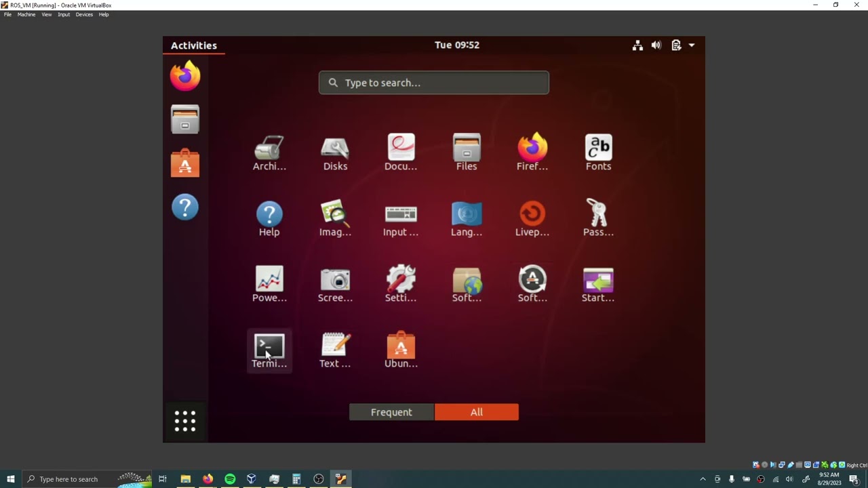
Task: Show hidden tray icons chevron
Action: pos(703,479)
